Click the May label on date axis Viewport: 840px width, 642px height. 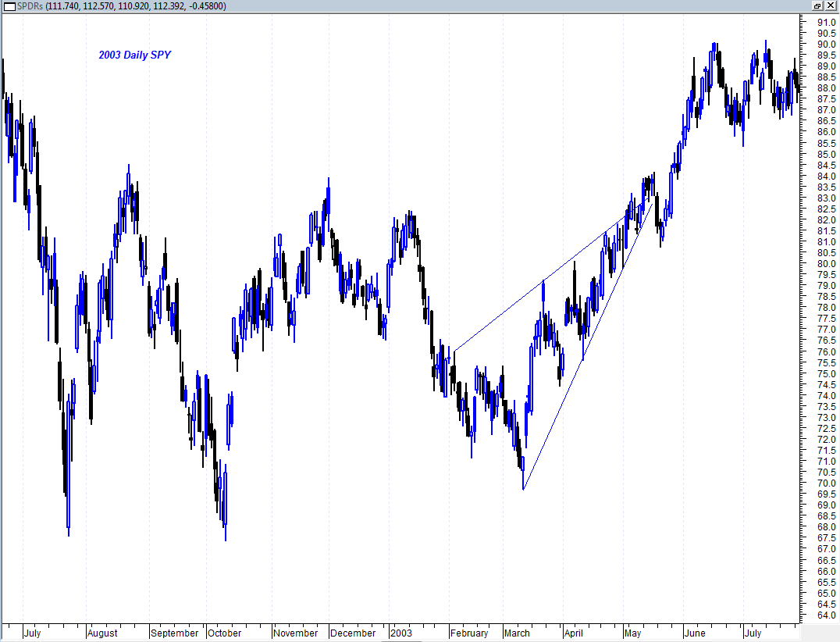pyautogui.click(x=632, y=633)
